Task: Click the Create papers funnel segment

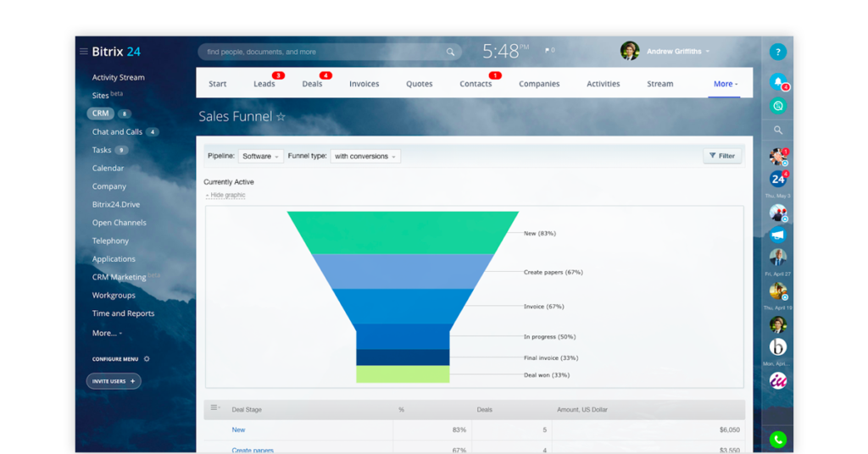Action: 403,271
